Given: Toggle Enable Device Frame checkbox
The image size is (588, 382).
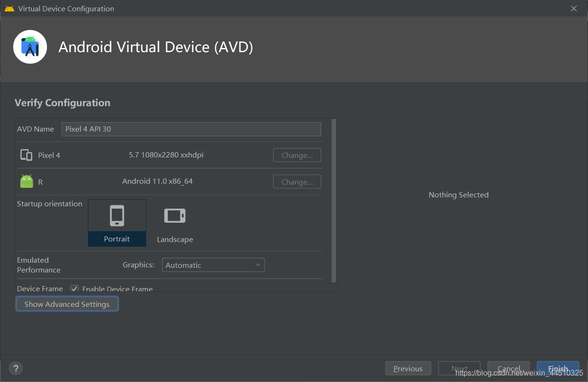Looking at the screenshot, I should click(x=74, y=288).
